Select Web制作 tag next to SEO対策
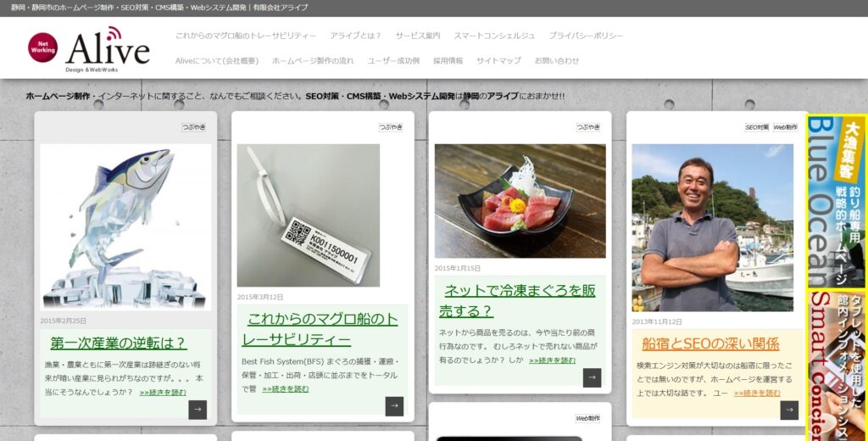This screenshot has height=441, width=868. (x=785, y=127)
